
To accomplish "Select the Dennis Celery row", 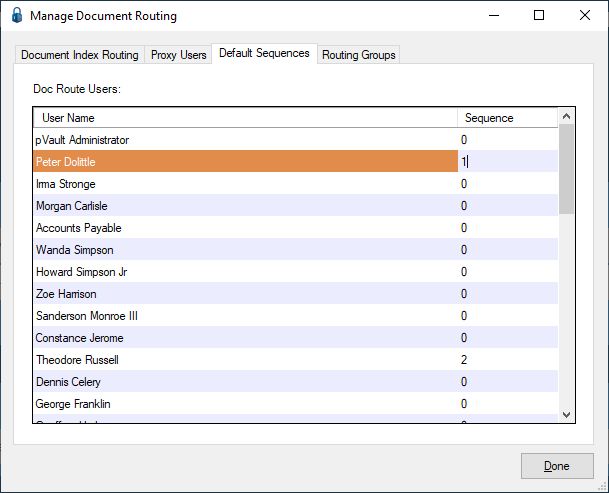I will 296,382.
